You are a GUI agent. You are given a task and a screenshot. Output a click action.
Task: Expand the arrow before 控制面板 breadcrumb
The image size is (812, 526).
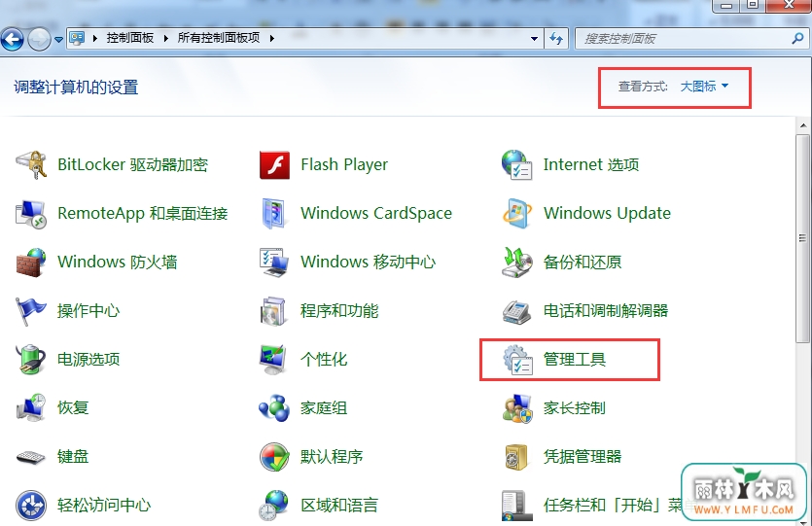[x=94, y=38]
